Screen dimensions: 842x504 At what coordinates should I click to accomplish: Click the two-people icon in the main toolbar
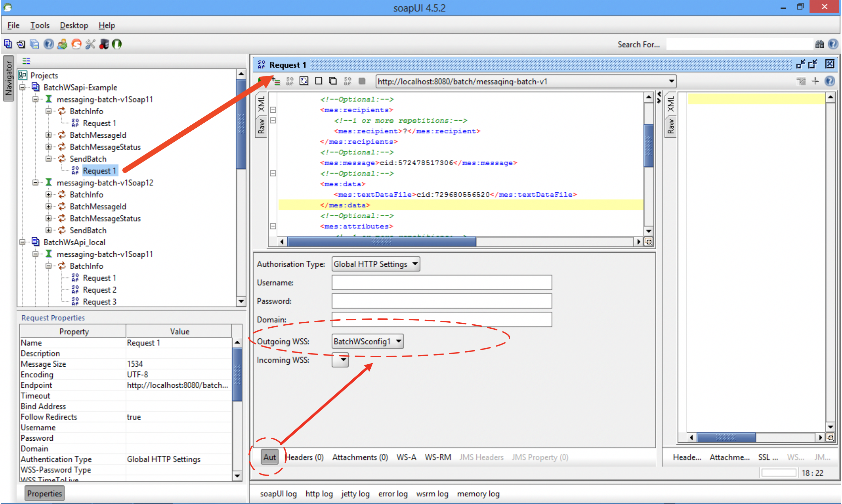[62, 44]
